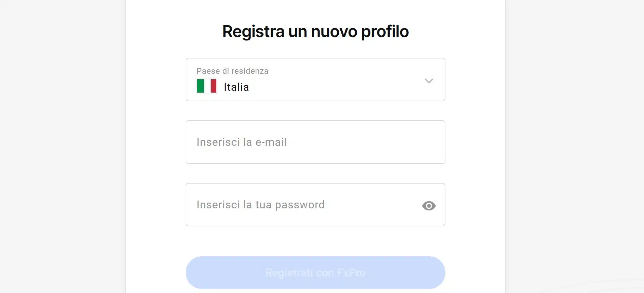Click the eye icon in password field

click(x=429, y=206)
